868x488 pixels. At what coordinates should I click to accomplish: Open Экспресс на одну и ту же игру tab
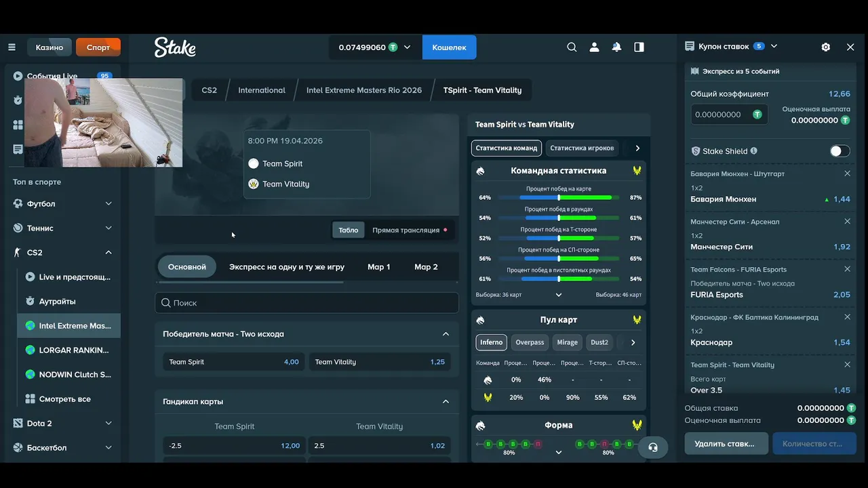pos(287,266)
